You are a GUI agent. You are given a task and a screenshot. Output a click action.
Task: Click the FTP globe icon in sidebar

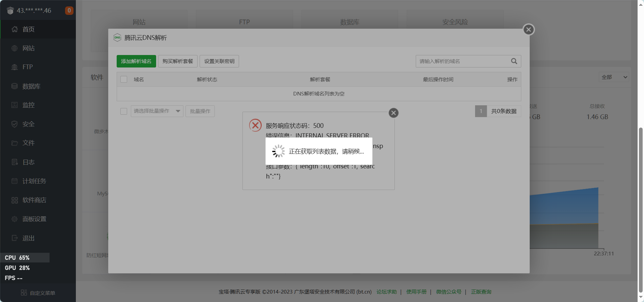click(14, 67)
